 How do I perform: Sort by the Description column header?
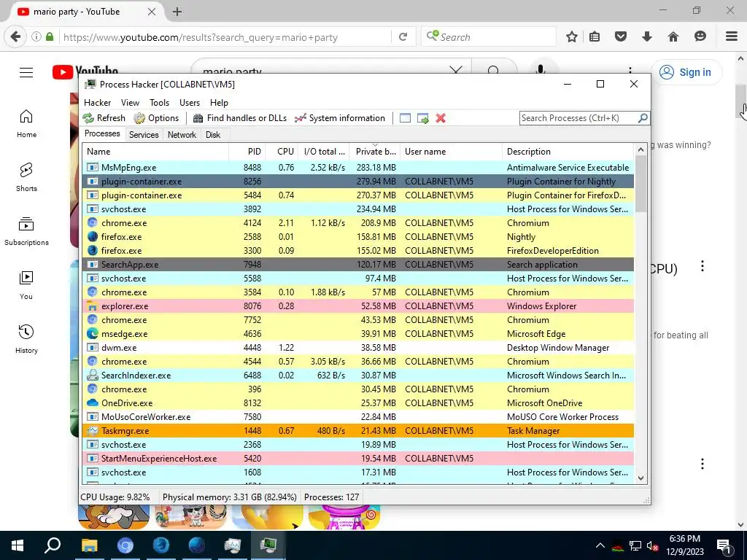(568, 152)
